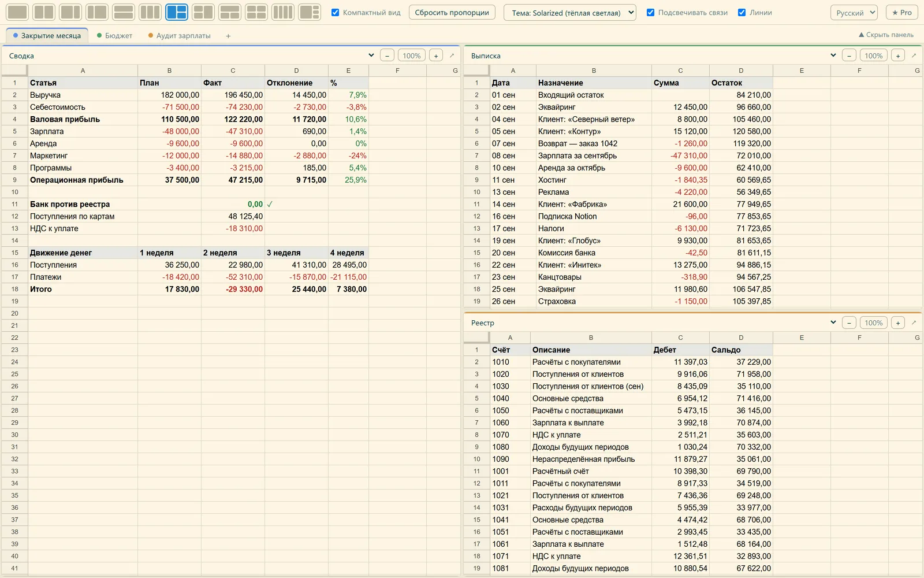Zoom out the Сводка pane with minus
924x578 pixels.
click(x=387, y=55)
